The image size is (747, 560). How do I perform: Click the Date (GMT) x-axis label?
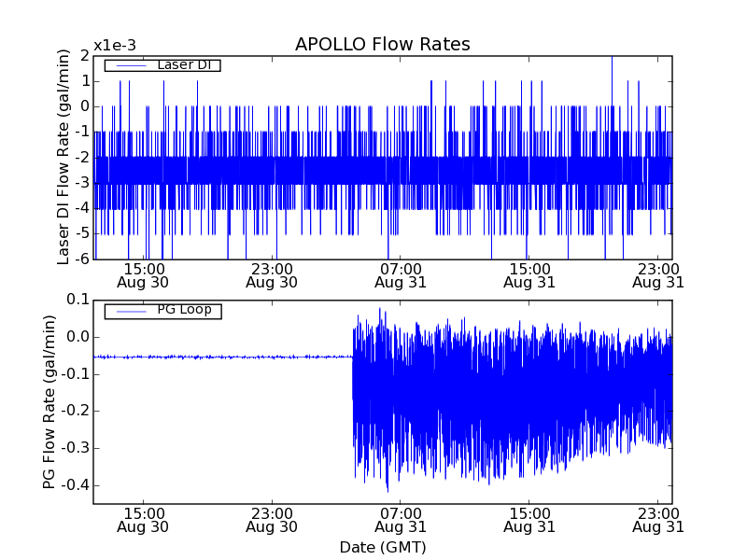tap(382, 547)
